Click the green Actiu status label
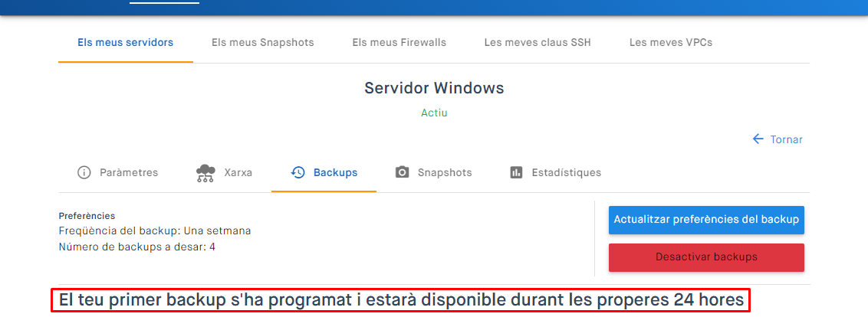 coord(434,113)
